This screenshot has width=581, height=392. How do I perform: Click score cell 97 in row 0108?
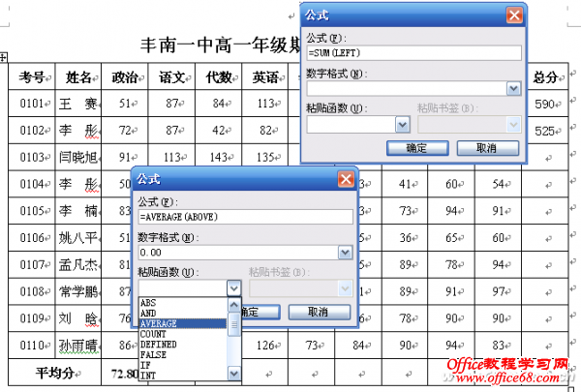pyautogui.click(x=499, y=291)
